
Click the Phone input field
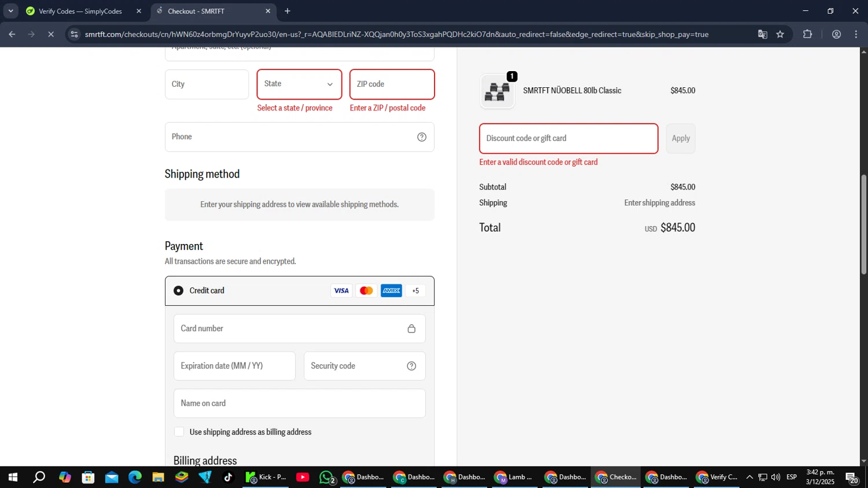coord(300,137)
